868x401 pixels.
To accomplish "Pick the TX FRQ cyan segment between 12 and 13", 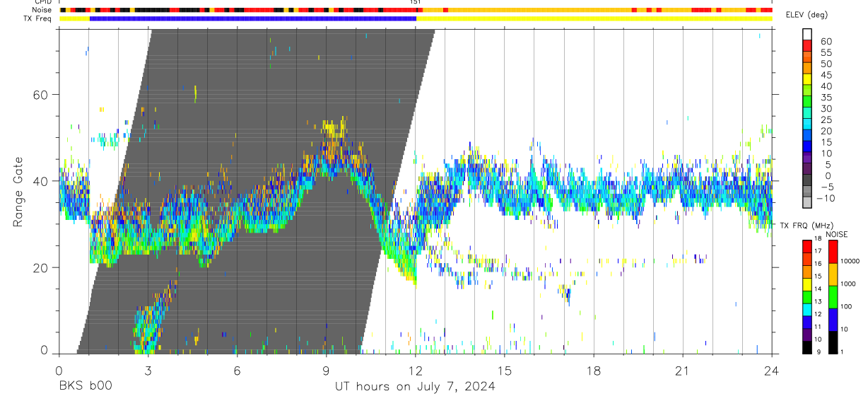I will coord(807,309).
